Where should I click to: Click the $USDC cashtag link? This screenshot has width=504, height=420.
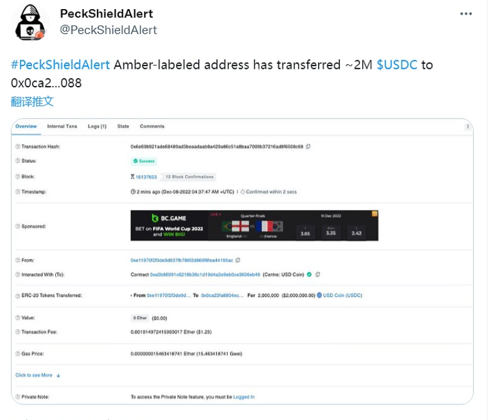(397, 65)
